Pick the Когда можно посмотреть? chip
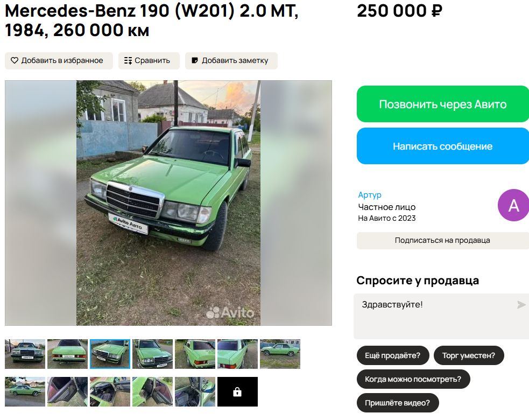The height and width of the screenshot is (420, 529). 413,379
